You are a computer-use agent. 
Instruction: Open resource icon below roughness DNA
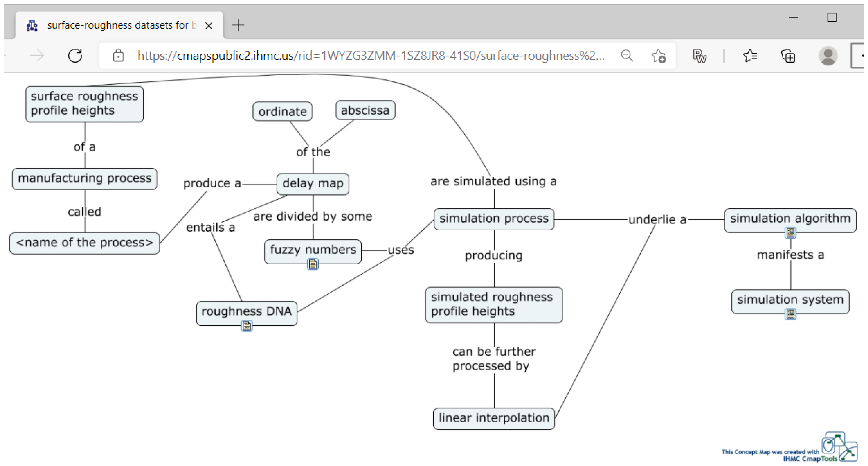click(247, 326)
